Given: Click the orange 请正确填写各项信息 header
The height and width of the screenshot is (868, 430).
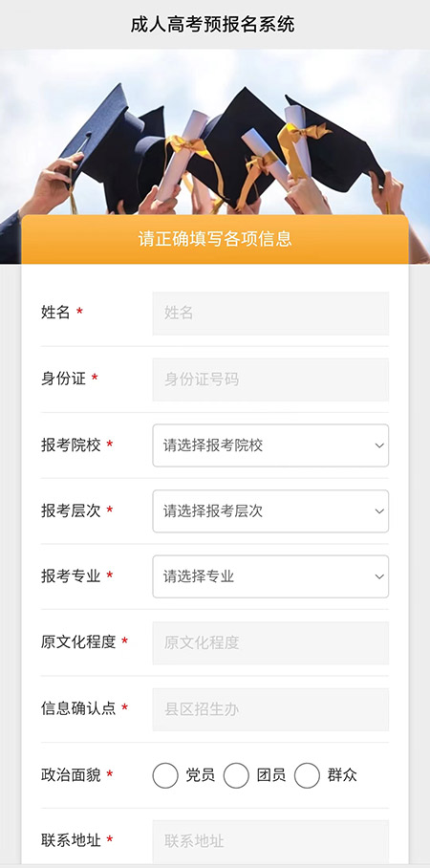Looking at the screenshot, I should click(215, 239).
